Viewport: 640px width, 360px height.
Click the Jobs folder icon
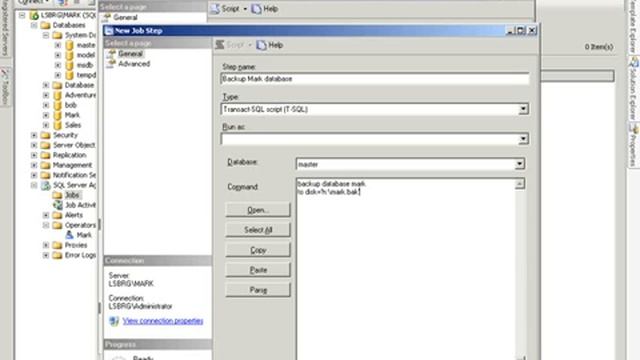coord(57,195)
